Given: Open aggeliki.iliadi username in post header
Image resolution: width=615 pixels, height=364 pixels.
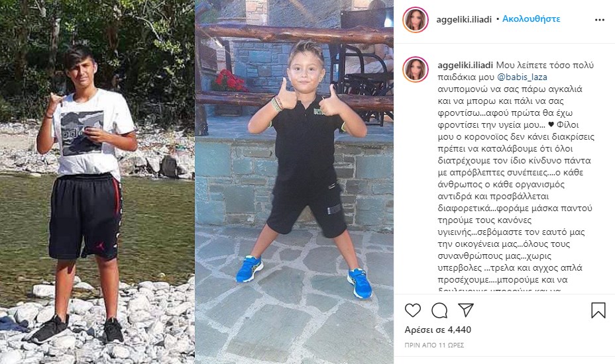Looking at the screenshot, I should pos(464,20).
